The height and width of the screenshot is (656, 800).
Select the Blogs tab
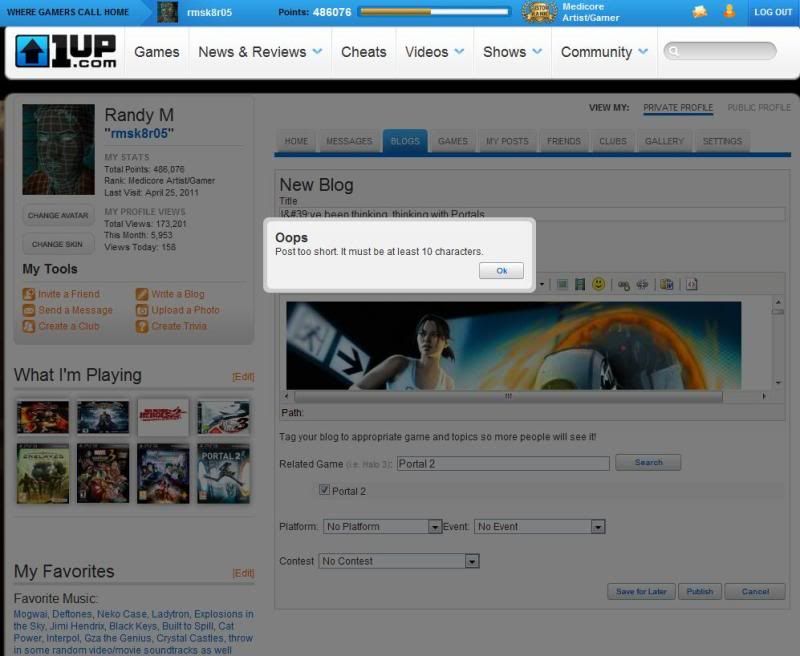pyautogui.click(x=405, y=141)
